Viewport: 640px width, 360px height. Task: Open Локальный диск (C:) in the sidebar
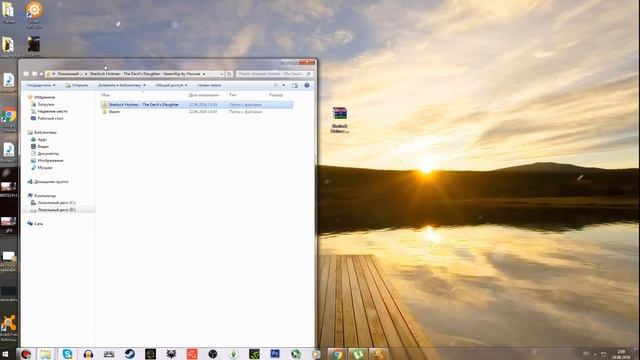[x=56, y=202]
